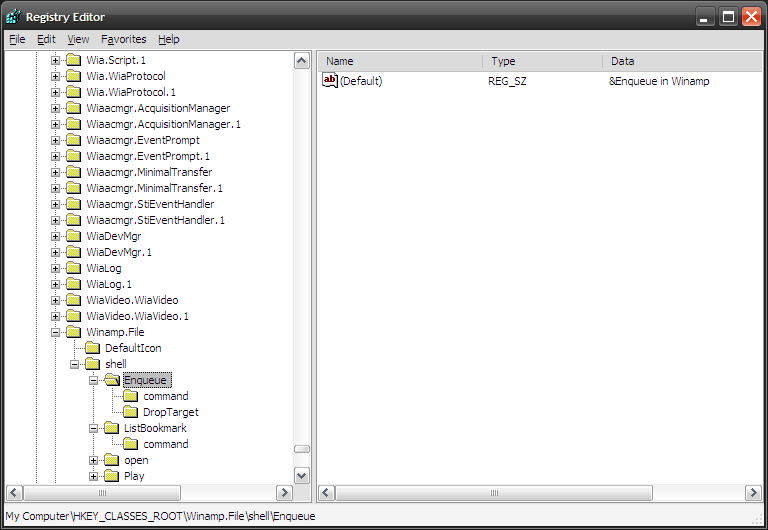The width and height of the screenshot is (768, 530).
Task: Click the folder icon beside WiaLog.1
Action: pos(73,284)
